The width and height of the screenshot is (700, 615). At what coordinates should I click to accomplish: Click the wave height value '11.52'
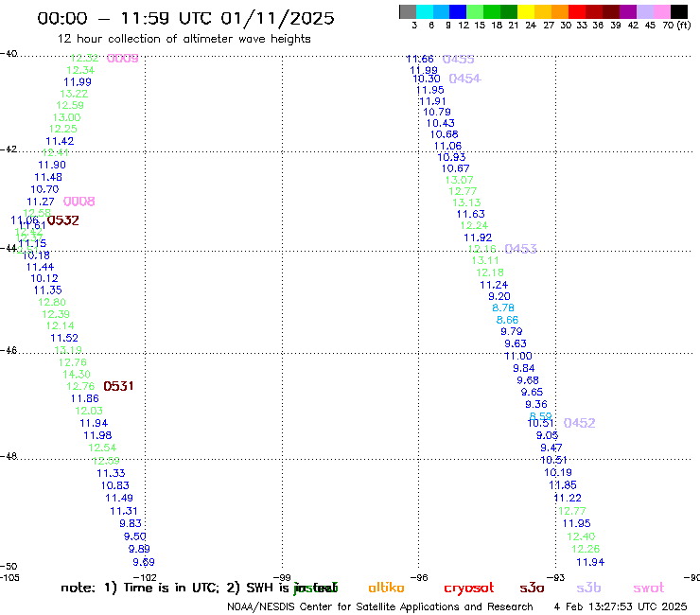pyautogui.click(x=64, y=338)
